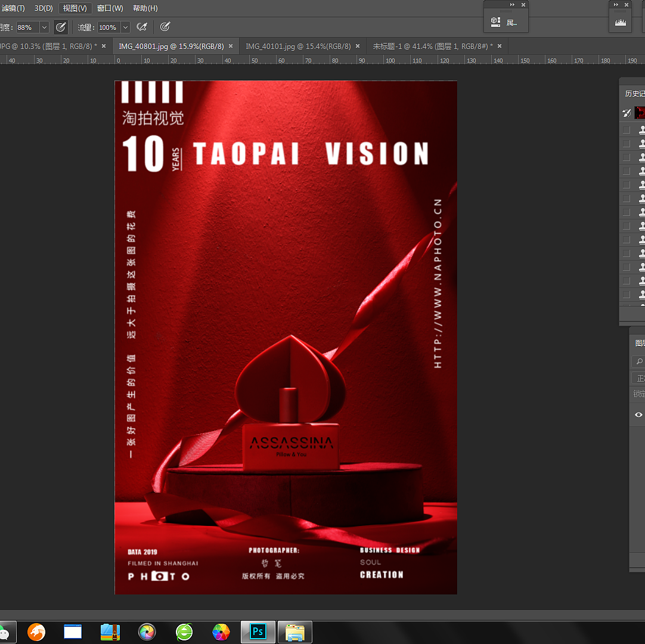Open the histogram panel icon
645x644 pixels.
[621, 23]
